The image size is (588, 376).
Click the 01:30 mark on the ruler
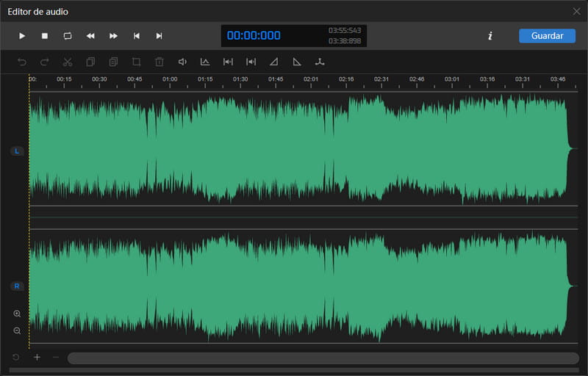coord(240,79)
